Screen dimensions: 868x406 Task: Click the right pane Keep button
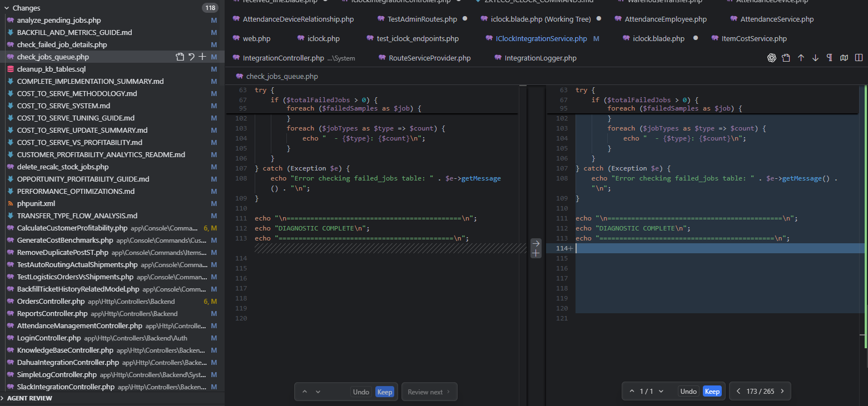(x=712, y=392)
